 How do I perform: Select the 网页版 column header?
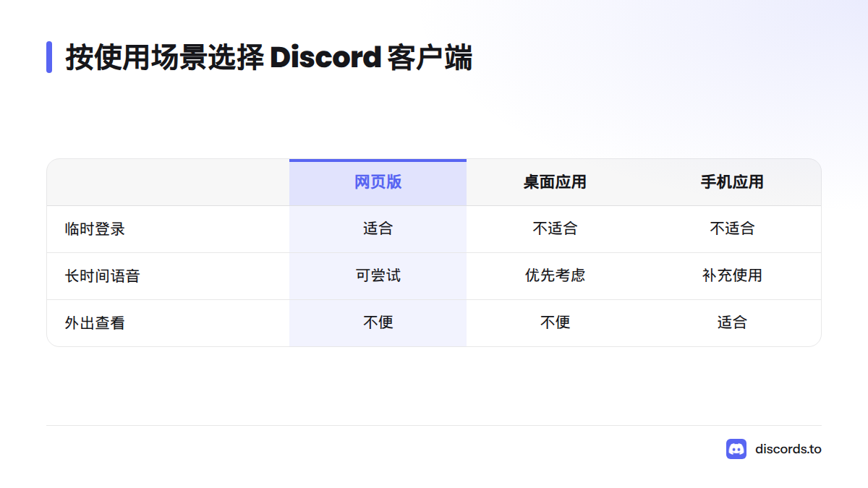coord(378,182)
